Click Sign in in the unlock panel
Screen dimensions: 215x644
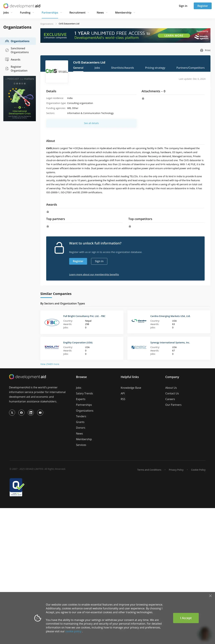pos(99,261)
